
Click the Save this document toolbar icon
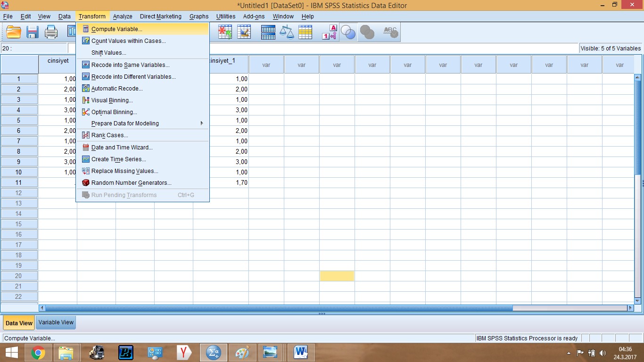33,32
